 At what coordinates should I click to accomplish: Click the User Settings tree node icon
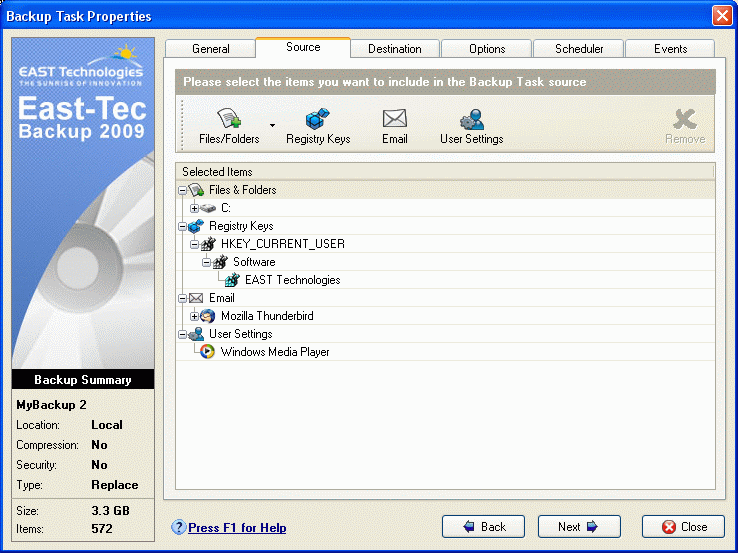(x=196, y=334)
